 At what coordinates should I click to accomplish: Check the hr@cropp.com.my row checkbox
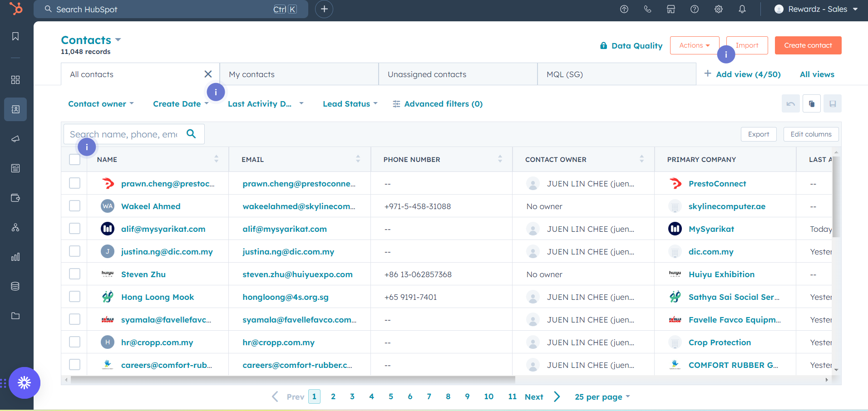(75, 342)
